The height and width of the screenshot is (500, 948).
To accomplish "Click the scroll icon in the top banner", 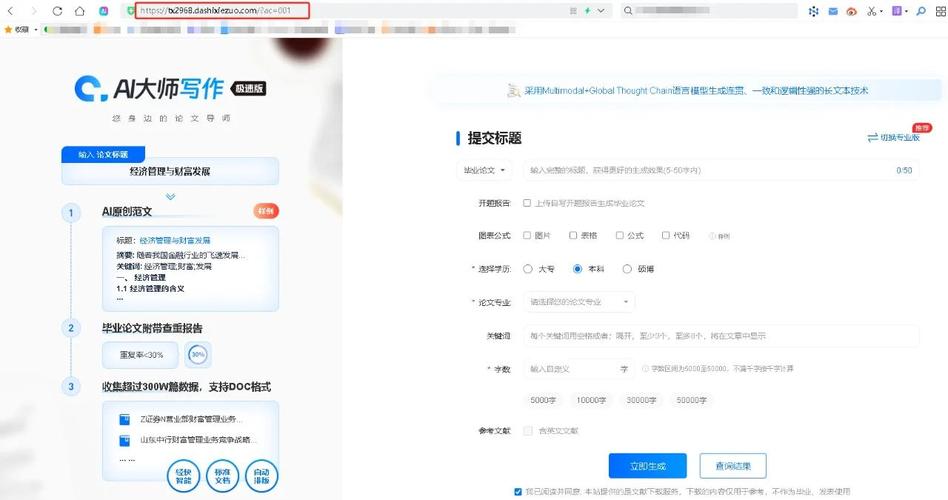I will tap(514, 91).
